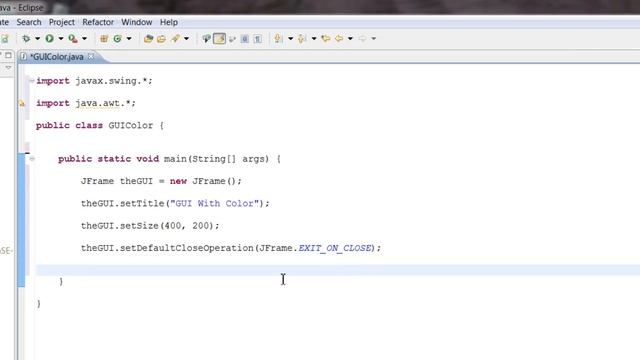Click the Search flashlight icon

click(x=176, y=38)
